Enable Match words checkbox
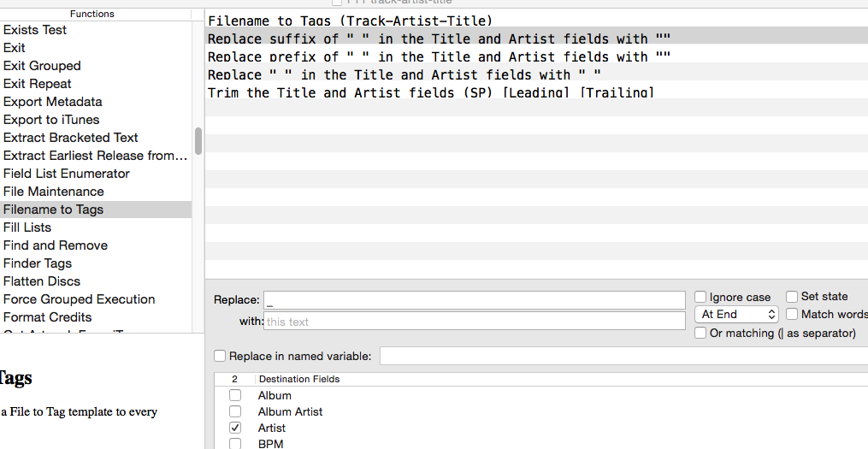Screen dimensions: 868x449 click(x=792, y=314)
